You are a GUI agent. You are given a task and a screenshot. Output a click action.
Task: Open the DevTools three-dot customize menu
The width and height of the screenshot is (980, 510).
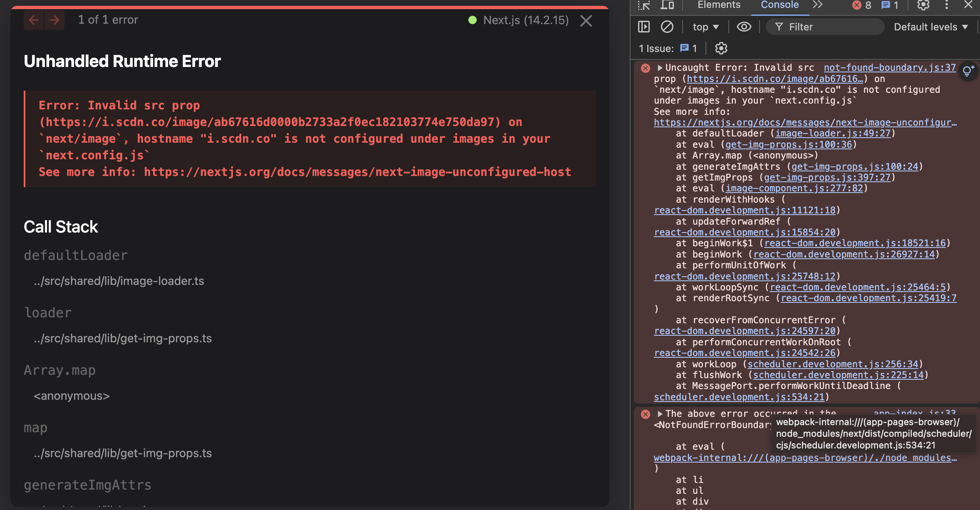[x=947, y=5]
